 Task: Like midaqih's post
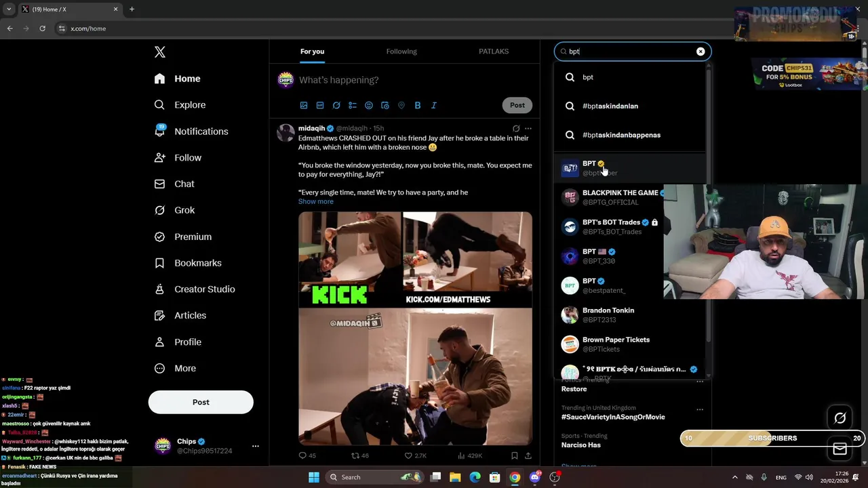pos(415,455)
